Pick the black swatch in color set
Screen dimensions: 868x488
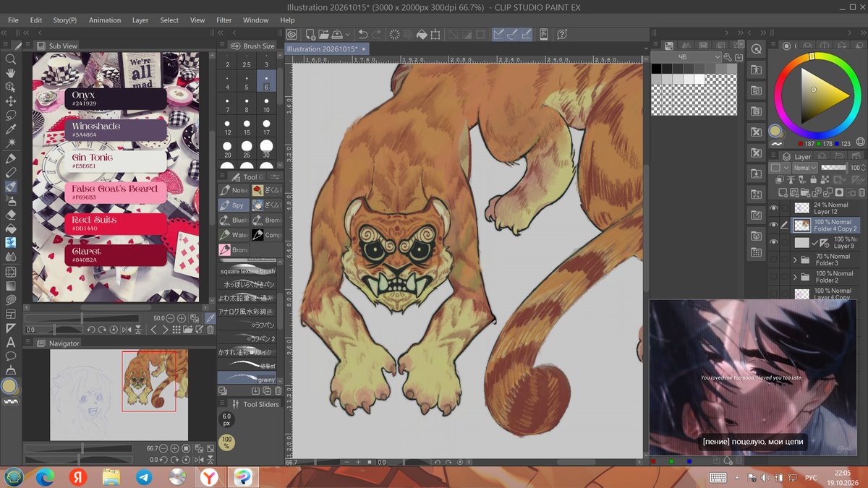coord(656,69)
